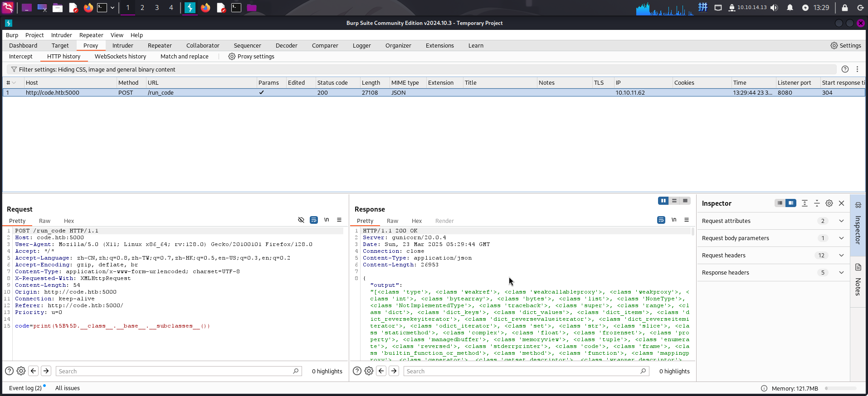Go to next match in Response search
This screenshot has height=396, width=868.
(x=394, y=371)
